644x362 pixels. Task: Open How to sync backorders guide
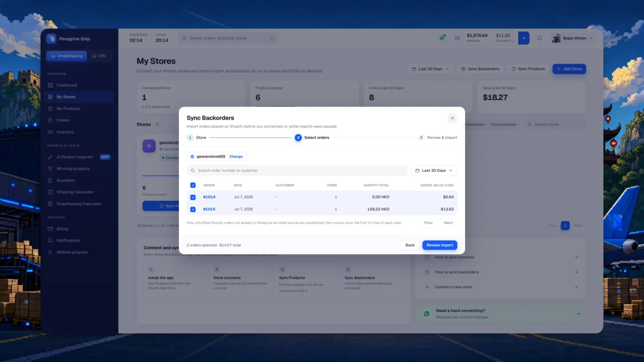pyautogui.click(x=501, y=272)
